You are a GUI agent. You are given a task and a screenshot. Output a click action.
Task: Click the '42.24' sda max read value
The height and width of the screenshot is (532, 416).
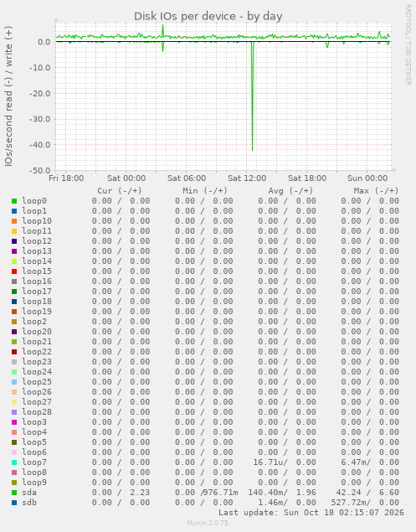[348, 493]
